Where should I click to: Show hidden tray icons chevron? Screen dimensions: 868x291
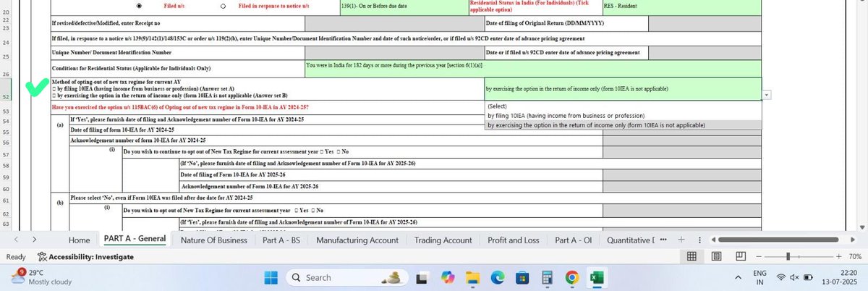coord(737,278)
